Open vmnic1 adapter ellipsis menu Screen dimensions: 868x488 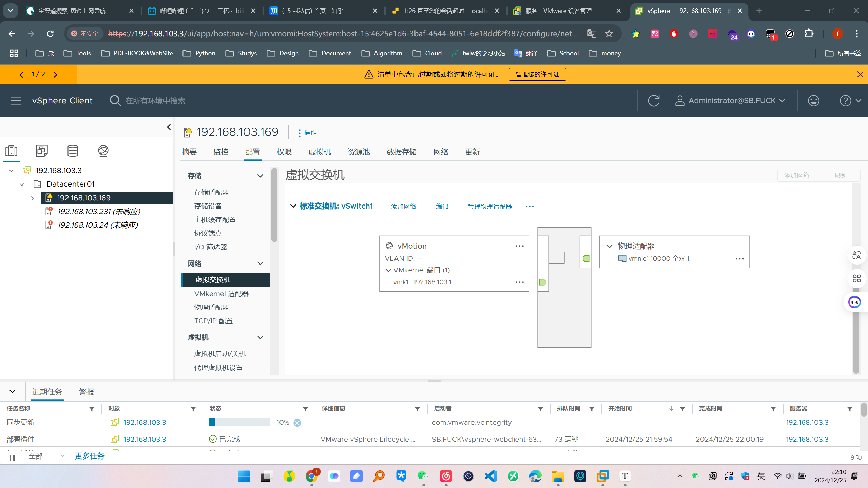tap(739, 259)
